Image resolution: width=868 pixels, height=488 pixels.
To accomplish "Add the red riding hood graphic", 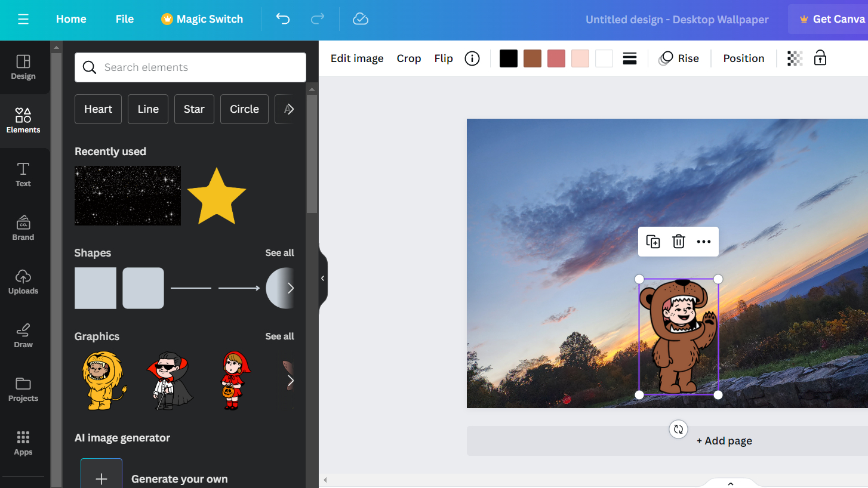I will [x=235, y=381].
